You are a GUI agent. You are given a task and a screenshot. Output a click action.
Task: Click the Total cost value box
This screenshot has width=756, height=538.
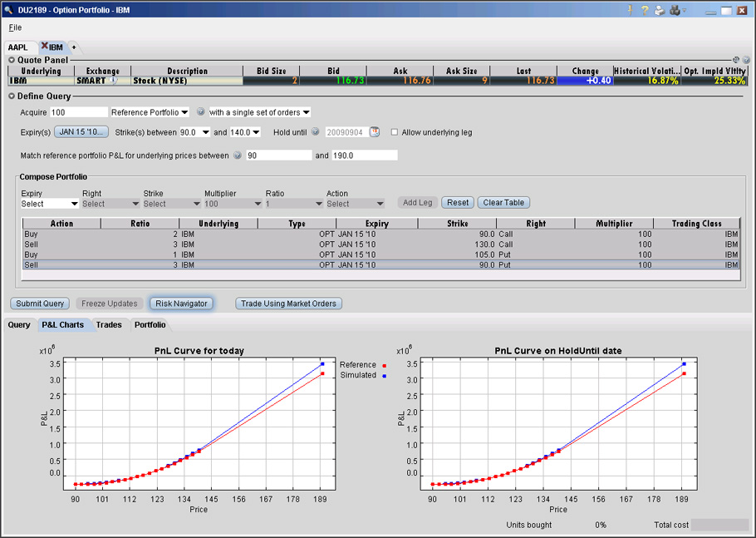(x=719, y=525)
